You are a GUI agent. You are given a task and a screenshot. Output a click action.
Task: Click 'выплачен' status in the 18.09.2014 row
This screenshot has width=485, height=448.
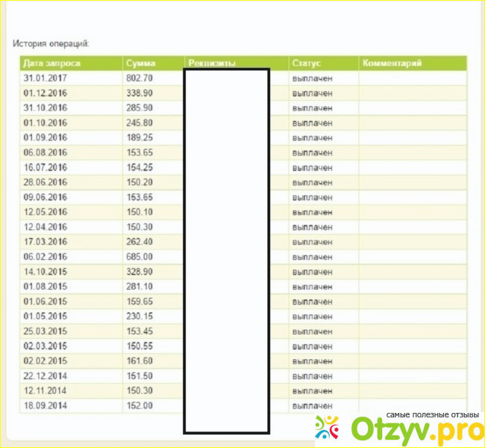[x=313, y=405]
